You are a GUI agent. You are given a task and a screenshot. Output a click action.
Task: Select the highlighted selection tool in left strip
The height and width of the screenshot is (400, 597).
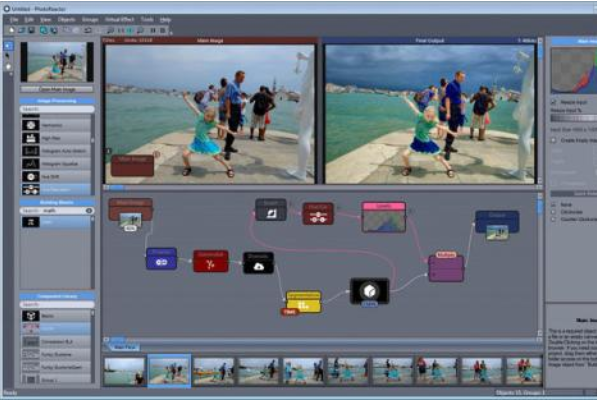[x=8, y=46]
